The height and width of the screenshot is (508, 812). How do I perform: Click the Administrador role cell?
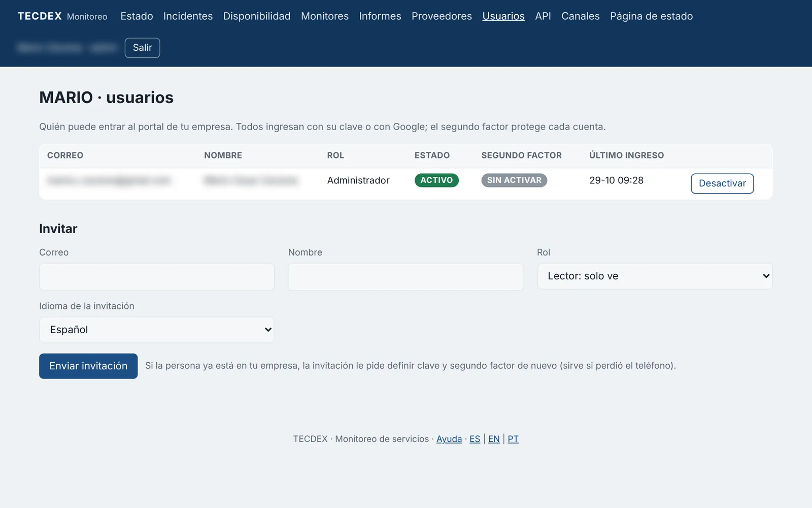point(358,180)
